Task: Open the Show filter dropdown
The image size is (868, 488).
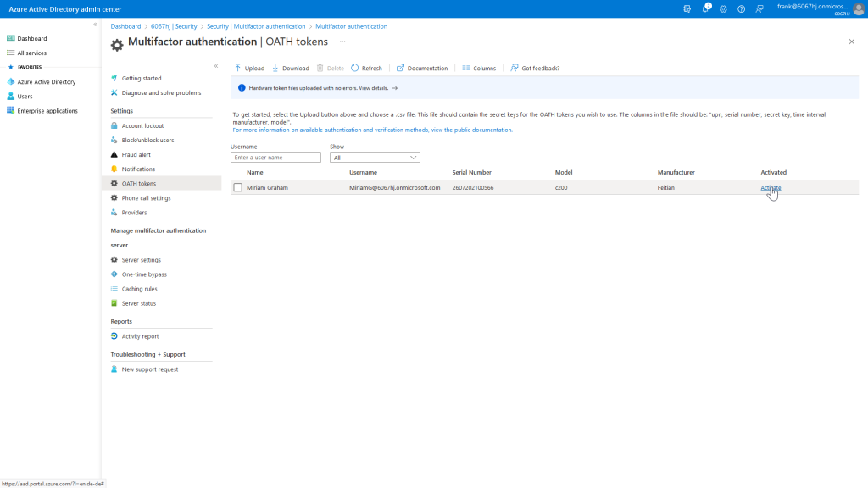Action: coord(375,158)
